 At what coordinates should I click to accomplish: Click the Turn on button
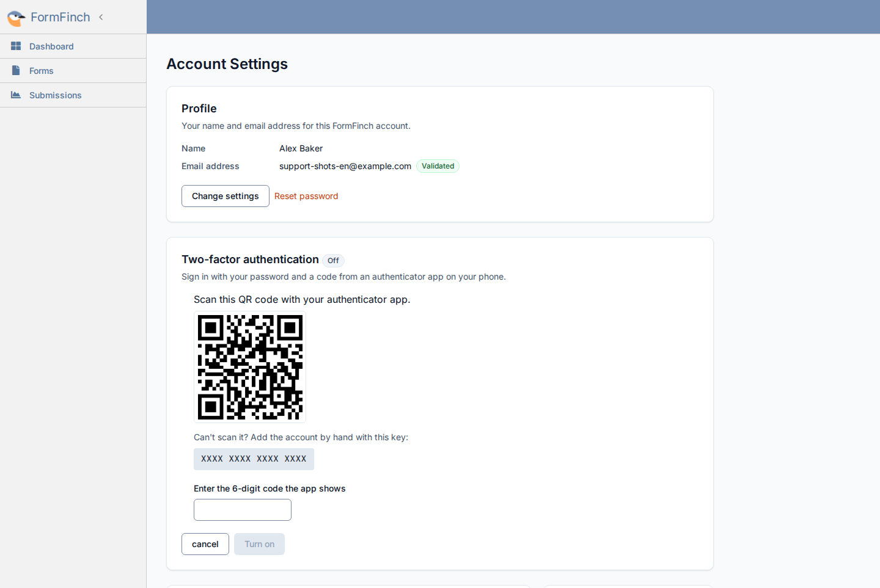259,544
